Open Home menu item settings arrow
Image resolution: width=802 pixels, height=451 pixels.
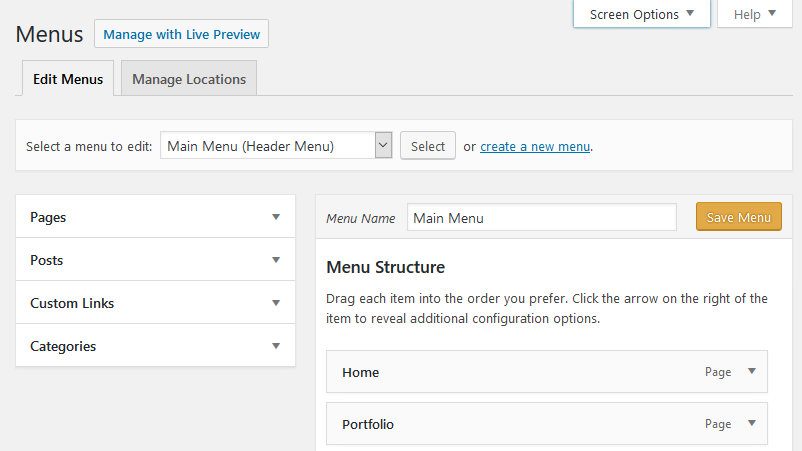(751, 371)
